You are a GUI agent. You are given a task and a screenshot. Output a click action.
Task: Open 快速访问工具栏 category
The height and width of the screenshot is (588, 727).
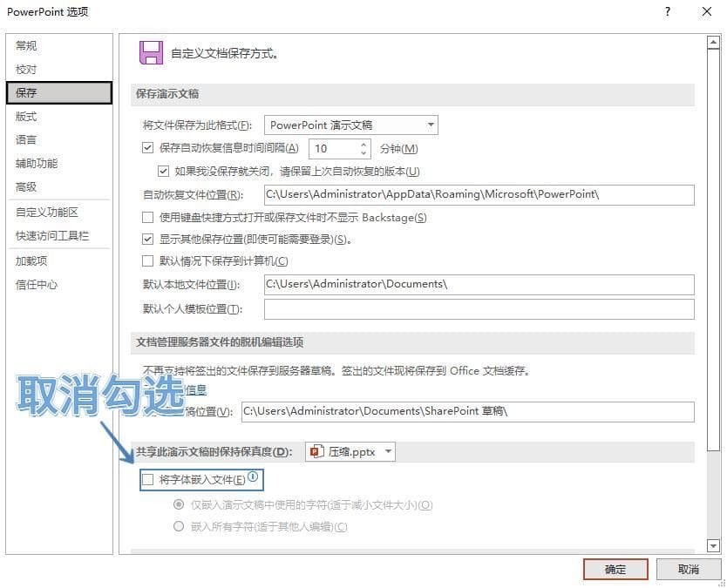point(59,235)
